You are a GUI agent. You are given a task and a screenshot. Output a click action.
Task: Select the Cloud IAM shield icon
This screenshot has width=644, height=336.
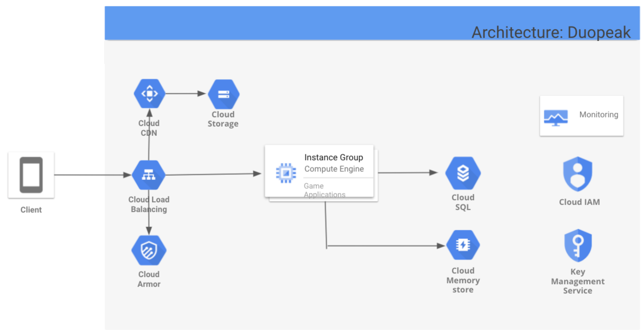577,174
